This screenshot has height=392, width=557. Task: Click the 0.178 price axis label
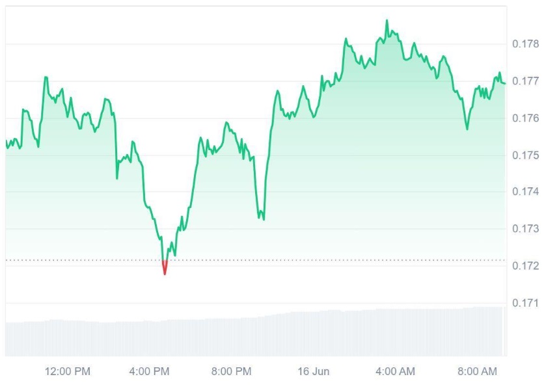pyautogui.click(x=525, y=44)
